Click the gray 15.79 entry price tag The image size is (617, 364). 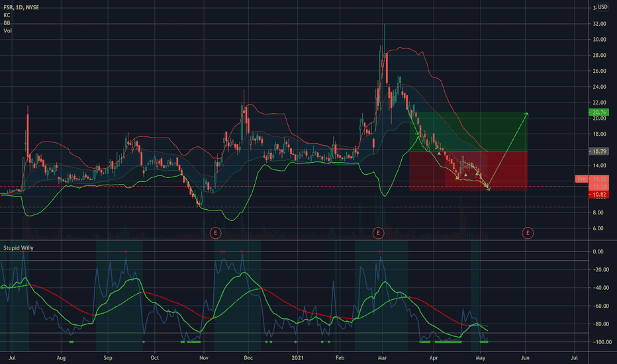click(598, 151)
